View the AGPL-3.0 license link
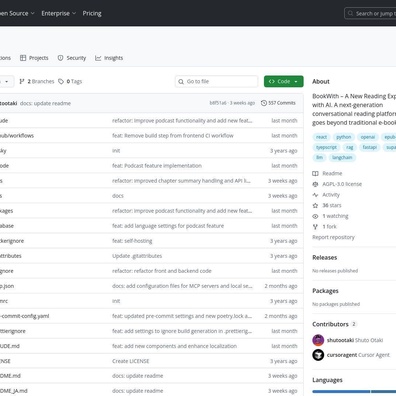The image size is (396, 396). tap(342, 184)
